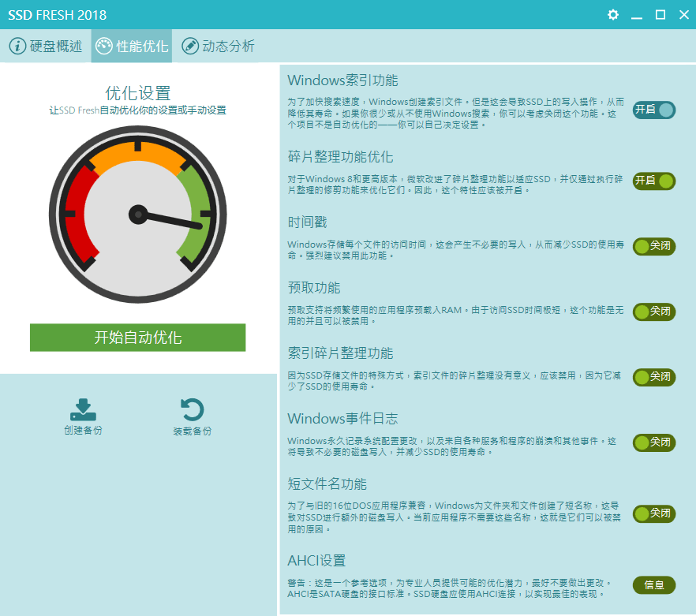Click the 创建备份 download icon
This screenshot has height=616, width=696.
[83, 409]
